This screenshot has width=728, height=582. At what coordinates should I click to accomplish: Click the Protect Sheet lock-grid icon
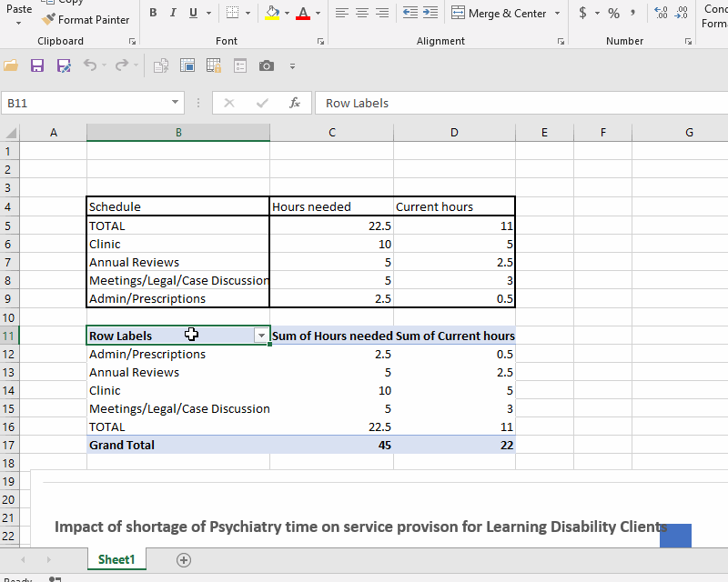click(214, 65)
